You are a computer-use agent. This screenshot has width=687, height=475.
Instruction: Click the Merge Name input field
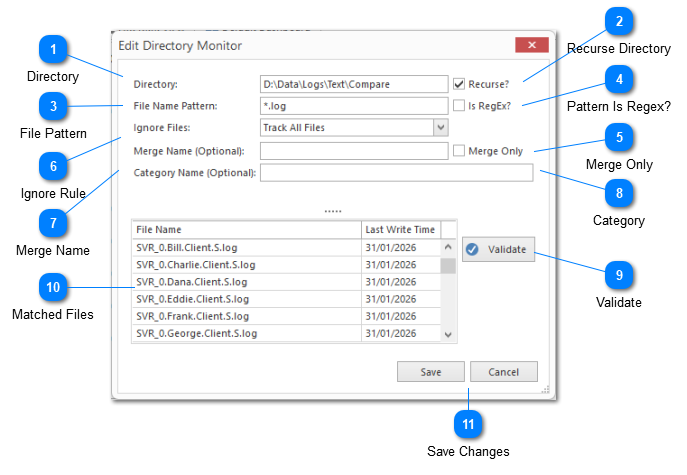pos(354,151)
